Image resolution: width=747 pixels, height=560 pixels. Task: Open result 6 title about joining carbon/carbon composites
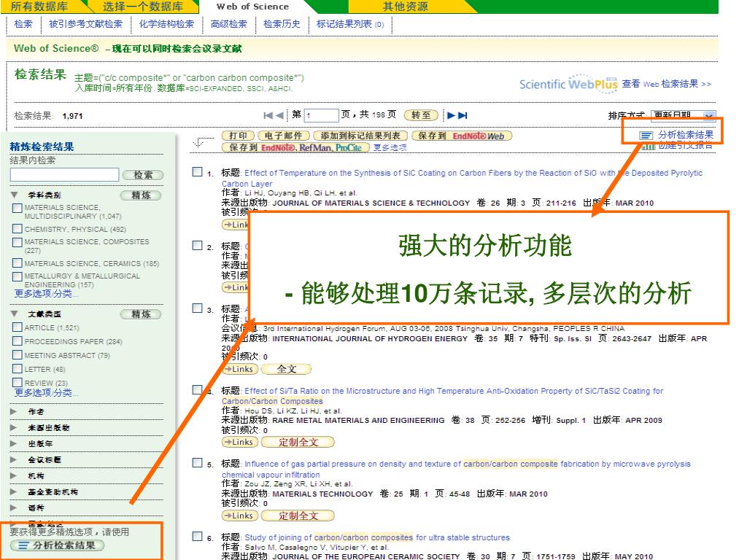point(377,537)
